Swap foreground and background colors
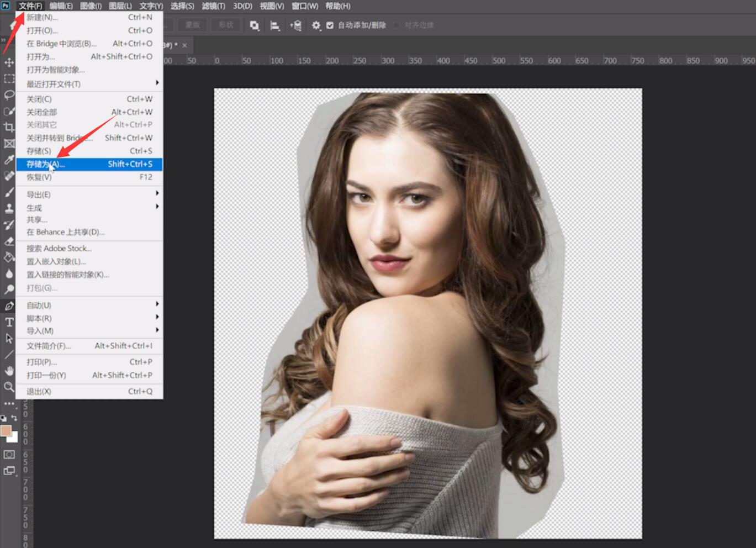This screenshot has width=756, height=548. (14, 419)
